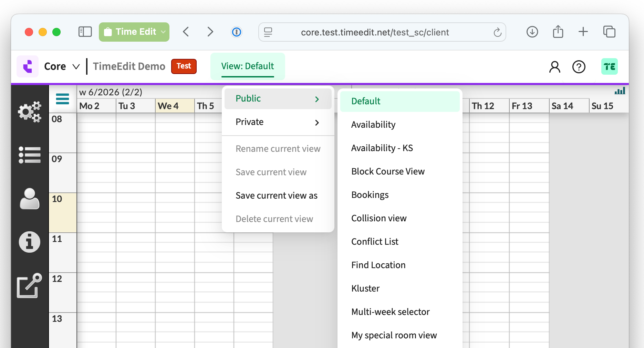Open the View: Default dropdown
Image resolution: width=644 pixels, height=348 pixels.
tap(247, 66)
